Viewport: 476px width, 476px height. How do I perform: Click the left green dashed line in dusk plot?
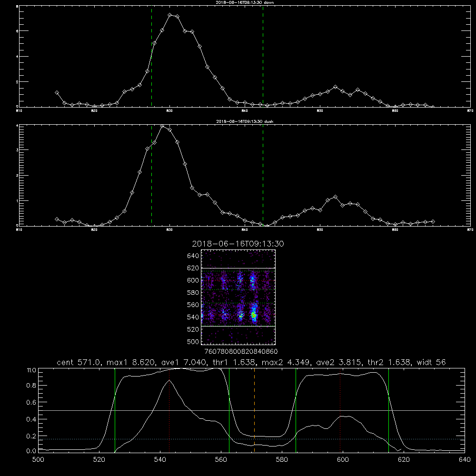[x=151, y=176]
